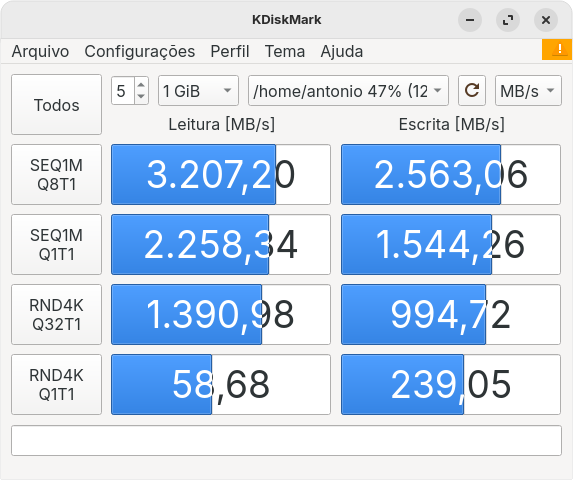Screen dimensions: 573x480
Task: Open the 1 GiB test size dropdown
Action: click(198, 91)
